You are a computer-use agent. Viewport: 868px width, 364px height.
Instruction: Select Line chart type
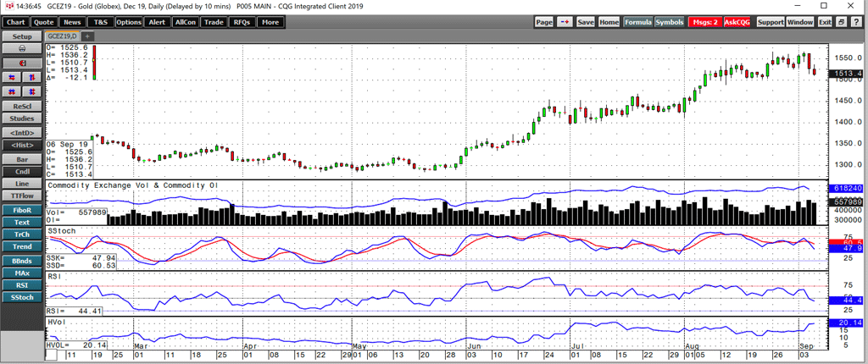point(21,184)
